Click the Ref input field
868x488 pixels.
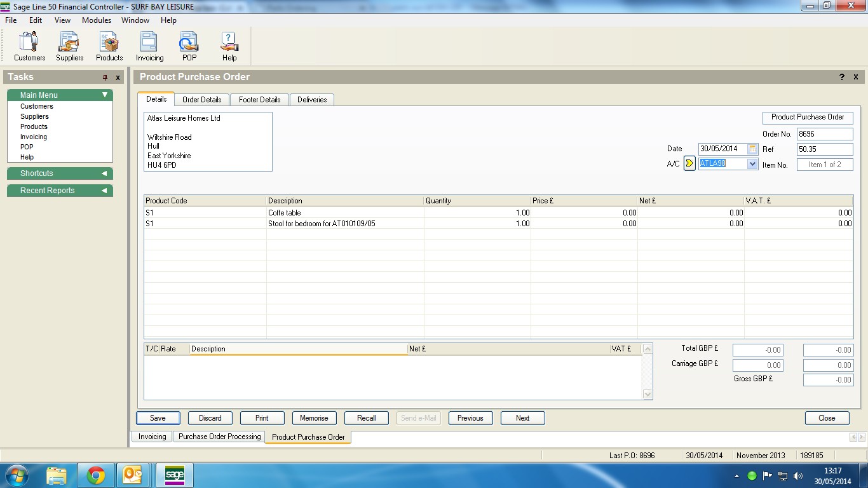pos(824,149)
